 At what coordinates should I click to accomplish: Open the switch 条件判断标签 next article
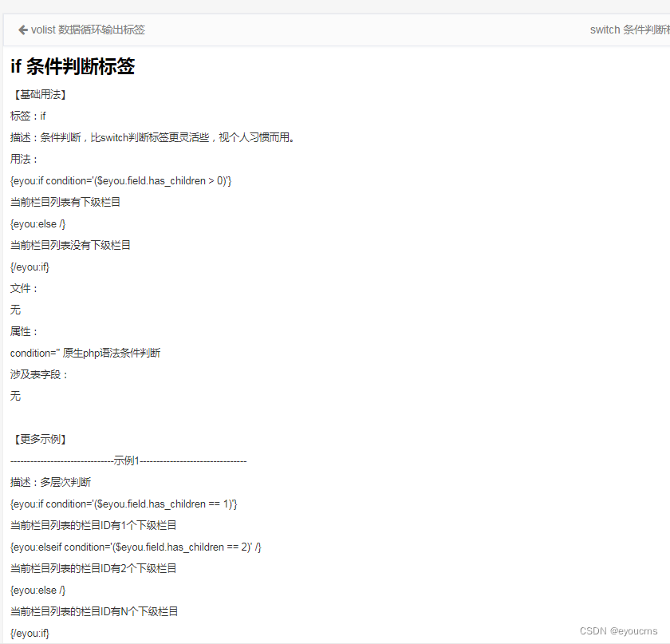(629, 29)
